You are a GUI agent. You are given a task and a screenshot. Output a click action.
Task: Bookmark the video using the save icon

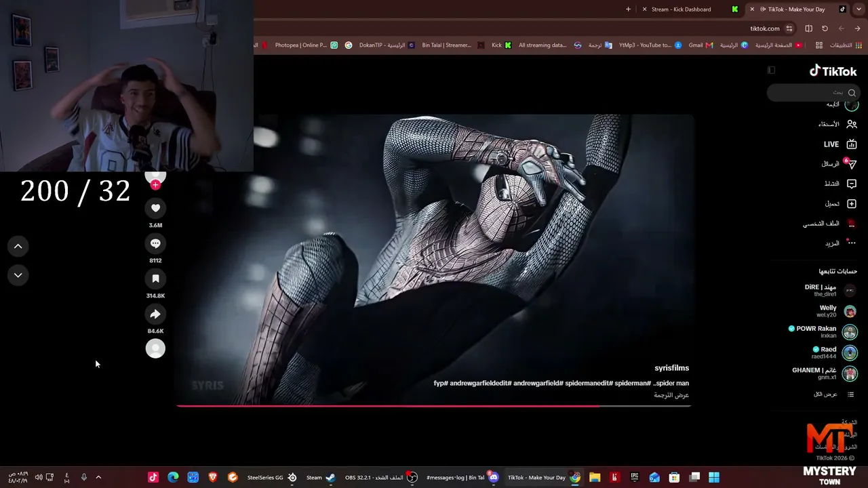pos(155,279)
